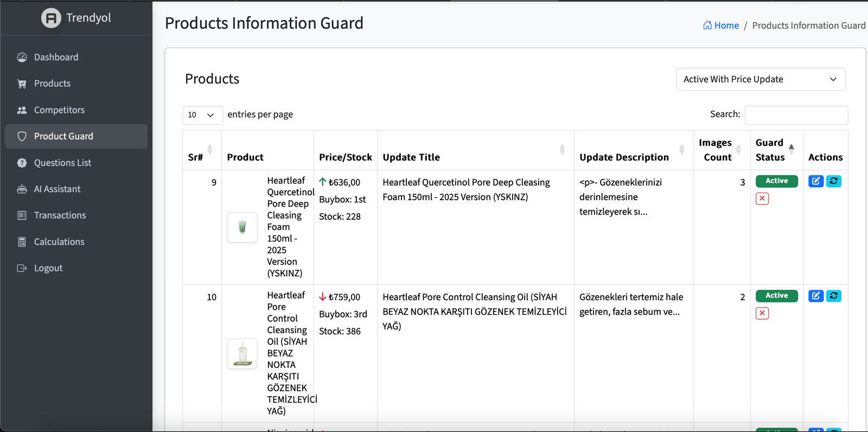This screenshot has height=432, width=868.
Task: Click the red X icon for Cleansing Oil row
Action: pyautogui.click(x=762, y=313)
